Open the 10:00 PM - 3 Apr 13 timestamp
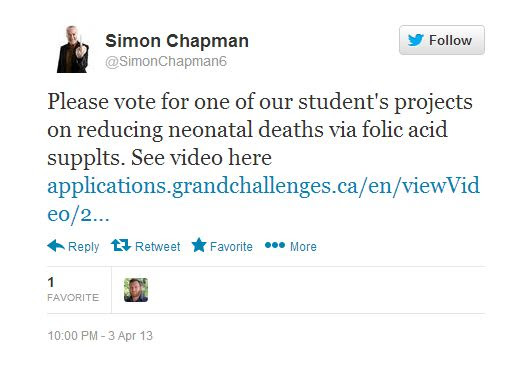This screenshot has width=530, height=369. (x=100, y=336)
